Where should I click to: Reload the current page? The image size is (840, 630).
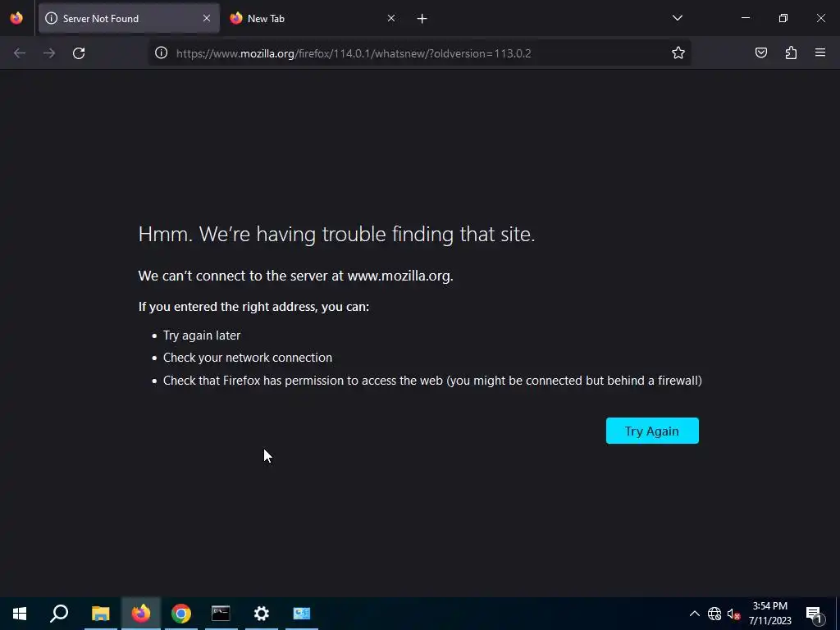[x=79, y=53]
